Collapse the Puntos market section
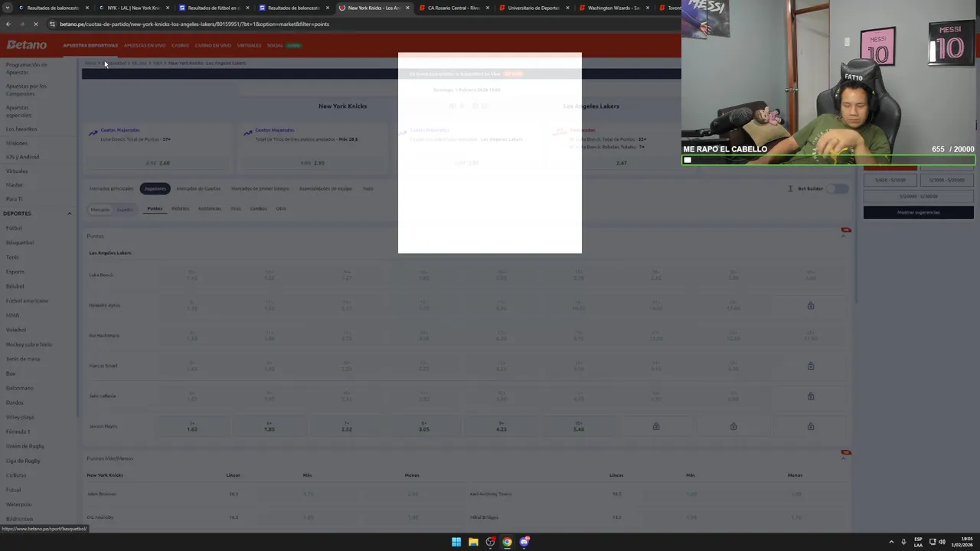980x551 pixels. [x=844, y=236]
